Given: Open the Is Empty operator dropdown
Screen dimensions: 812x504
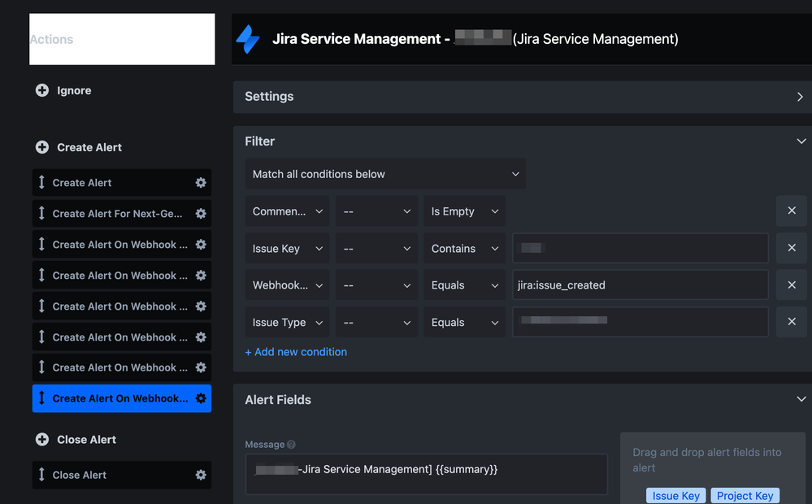Looking at the screenshot, I should click(x=464, y=211).
